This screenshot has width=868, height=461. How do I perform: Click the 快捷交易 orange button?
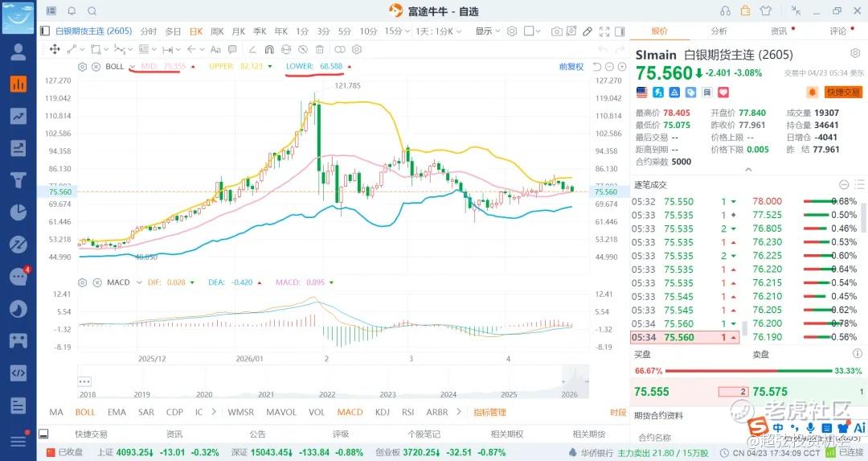(842, 93)
